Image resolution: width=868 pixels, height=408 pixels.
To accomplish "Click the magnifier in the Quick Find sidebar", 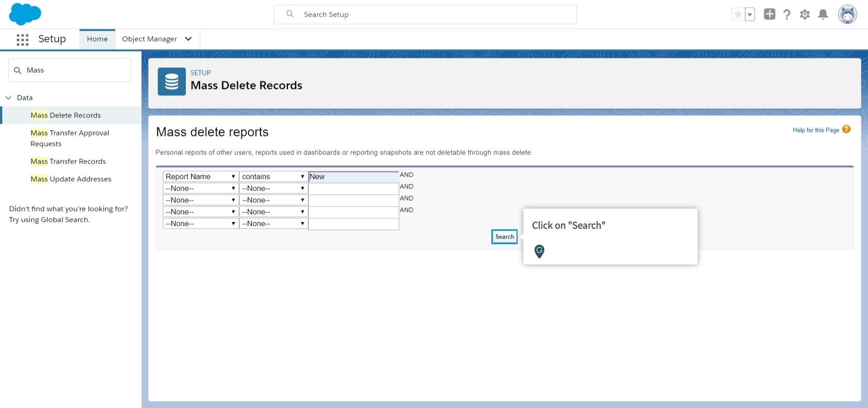I will (18, 70).
